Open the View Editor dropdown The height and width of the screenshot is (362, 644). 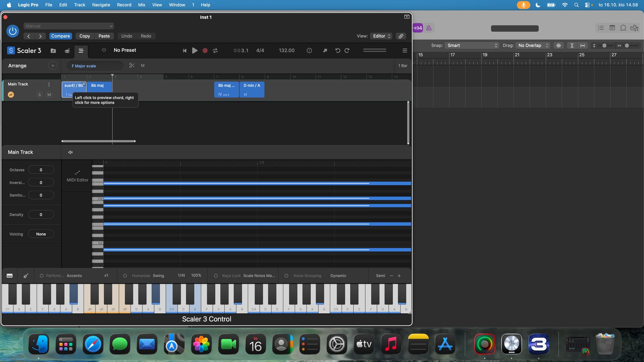tap(382, 36)
